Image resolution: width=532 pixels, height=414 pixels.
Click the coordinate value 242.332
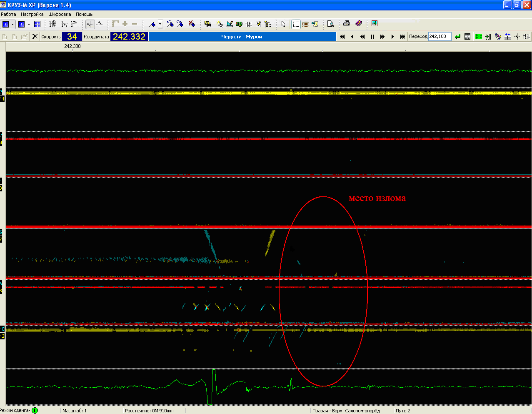(129, 37)
